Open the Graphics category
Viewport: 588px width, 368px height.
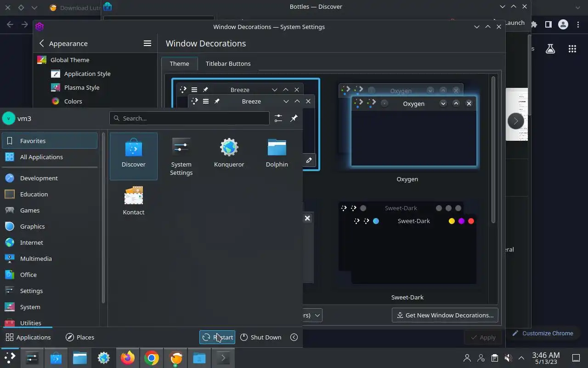[50, 226]
